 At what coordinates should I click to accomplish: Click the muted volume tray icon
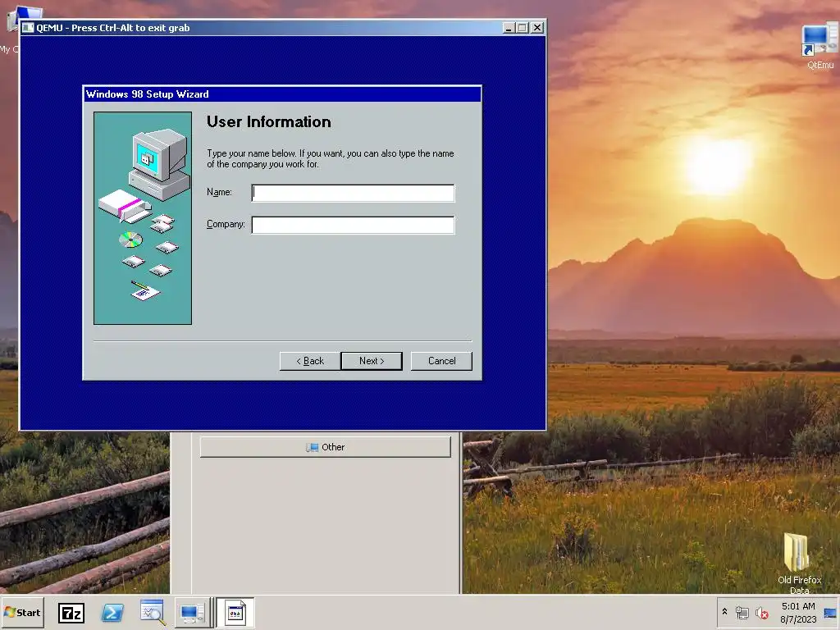[x=761, y=612]
